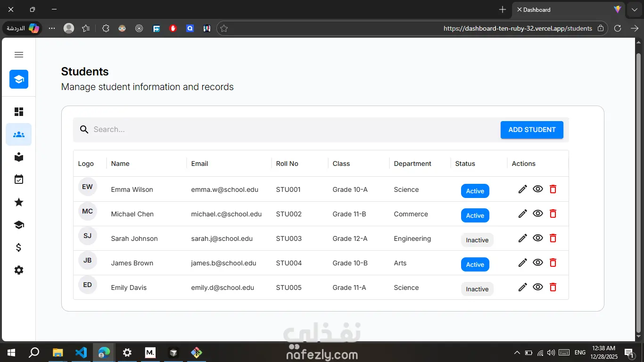Delete Emily Davis with the trash icon
Viewport: 644px width, 362px height.
point(553,287)
